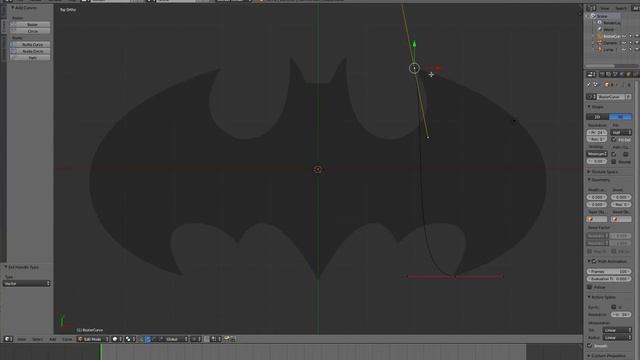Switch curve shape to 2D
Image resolution: width=640 pixels, height=360 pixels.
[x=598, y=117]
